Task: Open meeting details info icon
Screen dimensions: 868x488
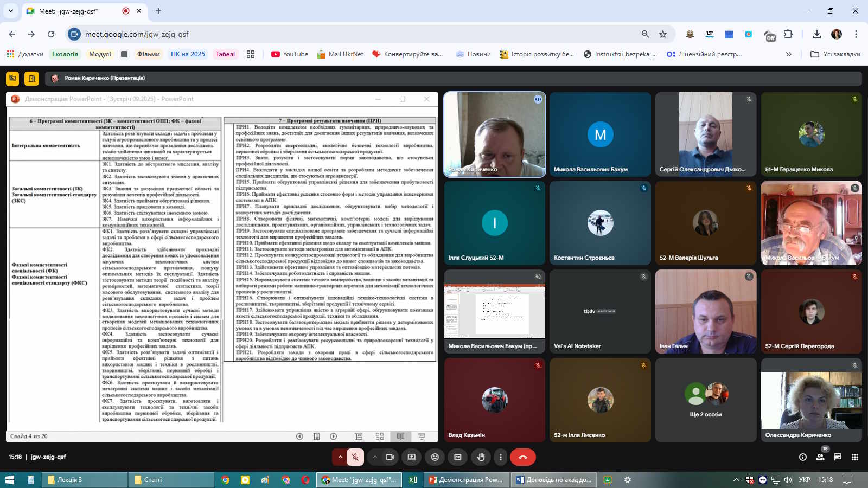Action: point(803,457)
